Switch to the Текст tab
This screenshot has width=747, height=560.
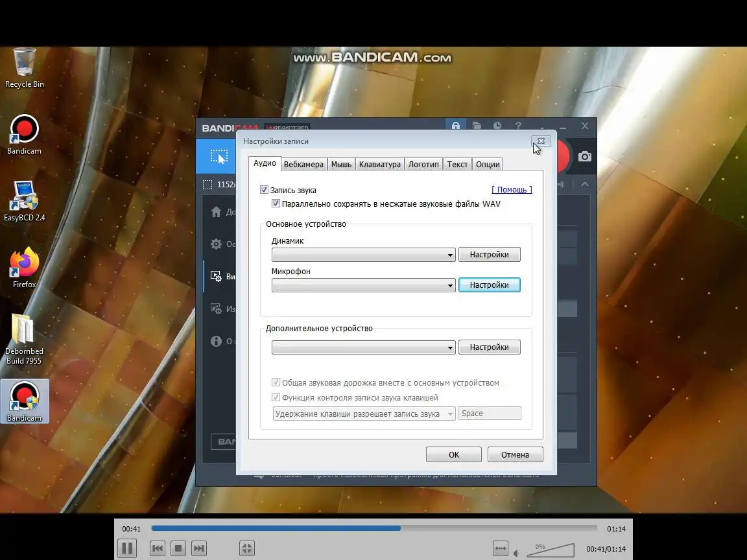coord(457,164)
